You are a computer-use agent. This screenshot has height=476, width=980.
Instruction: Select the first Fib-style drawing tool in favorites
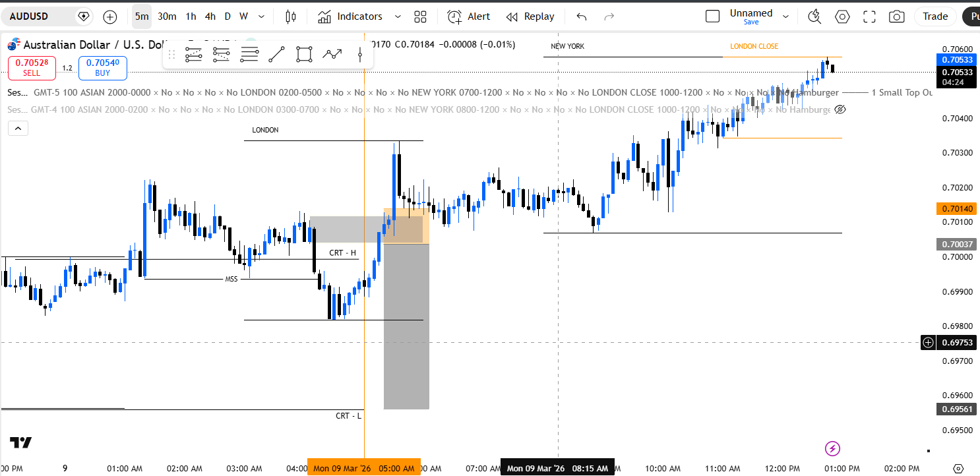(x=193, y=55)
